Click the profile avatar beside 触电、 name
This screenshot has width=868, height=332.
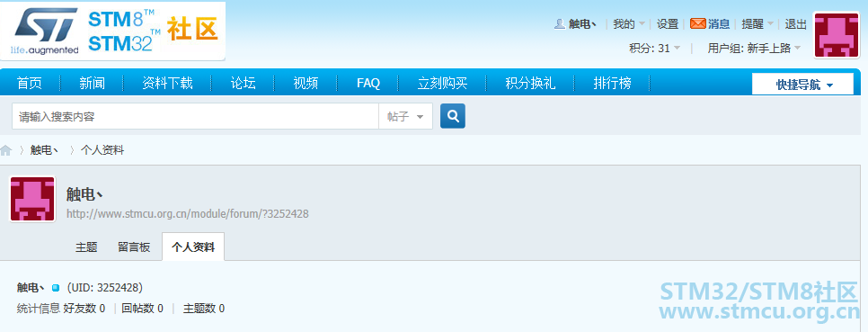pyautogui.click(x=32, y=200)
